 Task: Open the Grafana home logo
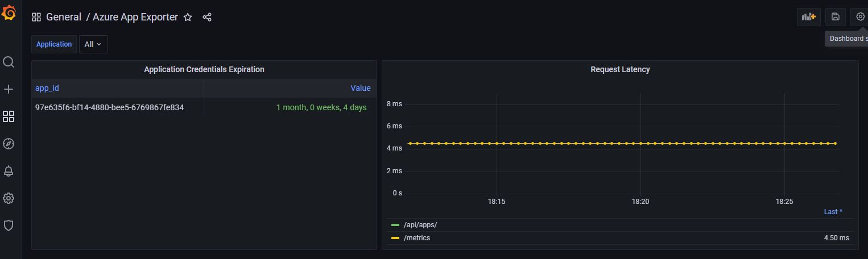pyautogui.click(x=9, y=12)
